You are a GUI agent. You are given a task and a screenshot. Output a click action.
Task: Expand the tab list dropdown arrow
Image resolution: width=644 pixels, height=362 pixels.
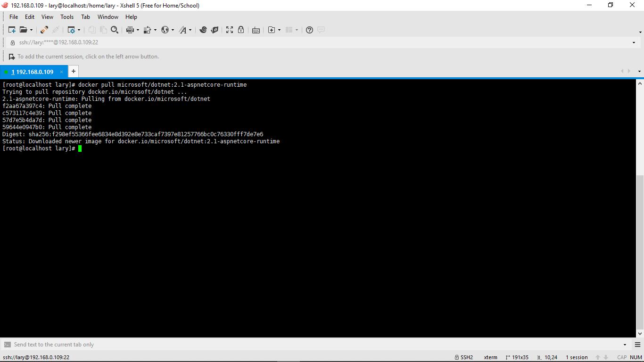[639, 72]
